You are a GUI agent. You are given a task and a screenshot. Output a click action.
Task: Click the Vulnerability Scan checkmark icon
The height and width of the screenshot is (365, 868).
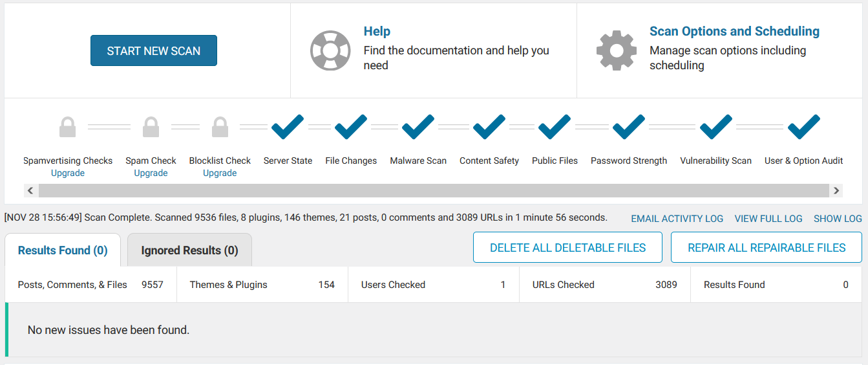[716, 127]
